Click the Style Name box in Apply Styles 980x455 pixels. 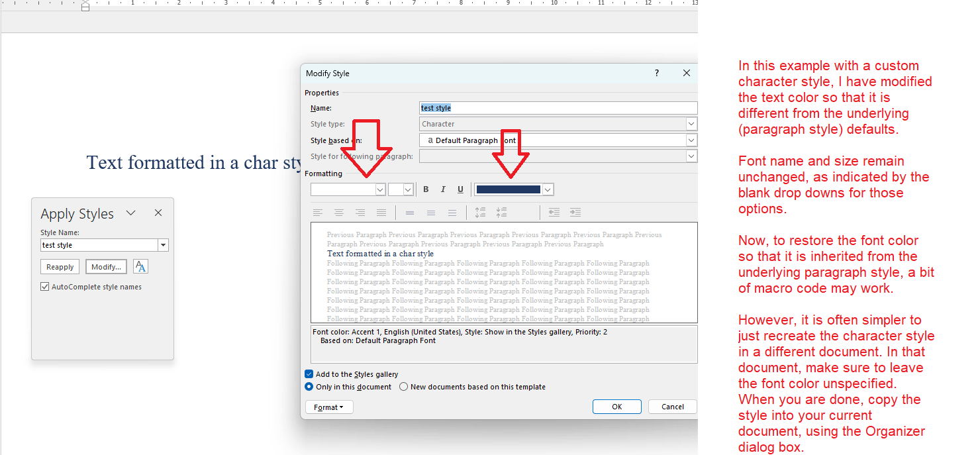tap(99, 245)
